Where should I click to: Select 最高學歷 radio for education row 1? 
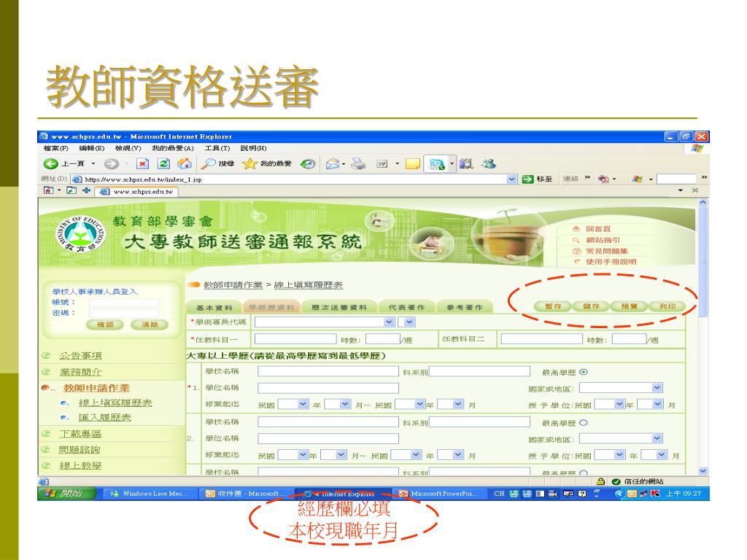point(584,372)
